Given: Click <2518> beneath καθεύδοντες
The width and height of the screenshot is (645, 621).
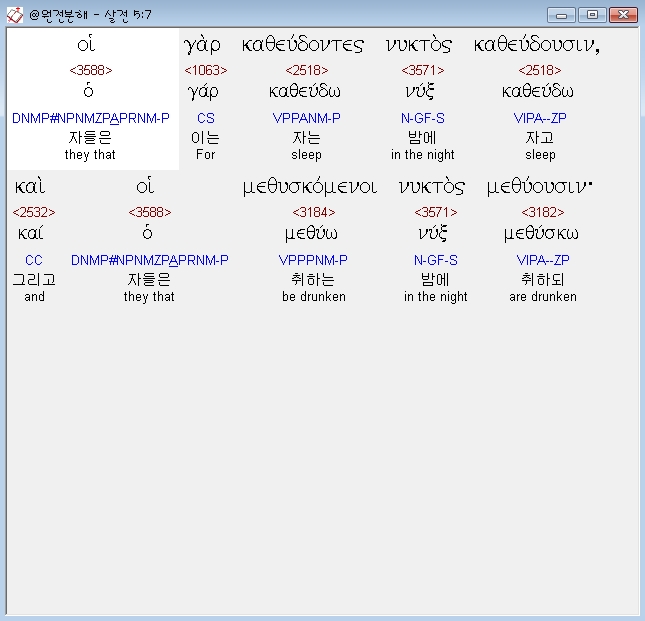Looking at the screenshot, I should coord(307,70).
